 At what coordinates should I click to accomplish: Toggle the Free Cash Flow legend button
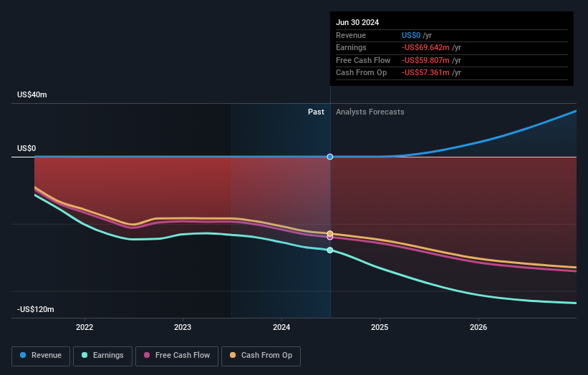click(x=177, y=356)
